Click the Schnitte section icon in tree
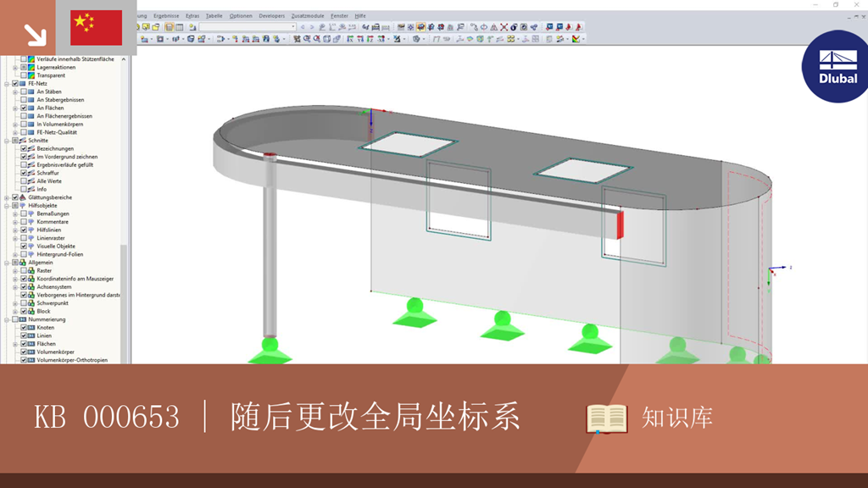 click(23, 141)
